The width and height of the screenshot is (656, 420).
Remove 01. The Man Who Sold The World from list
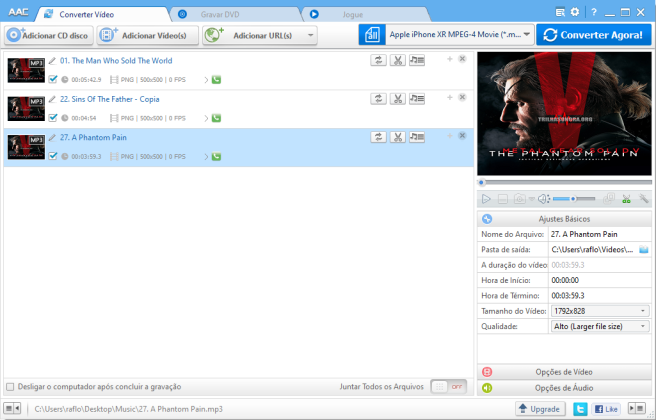[462, 59]
